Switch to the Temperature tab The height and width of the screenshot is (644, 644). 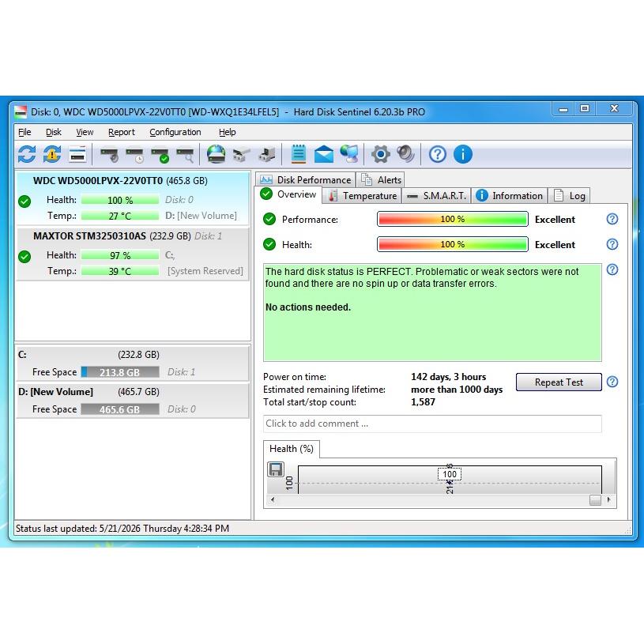(x=362, y=196)
